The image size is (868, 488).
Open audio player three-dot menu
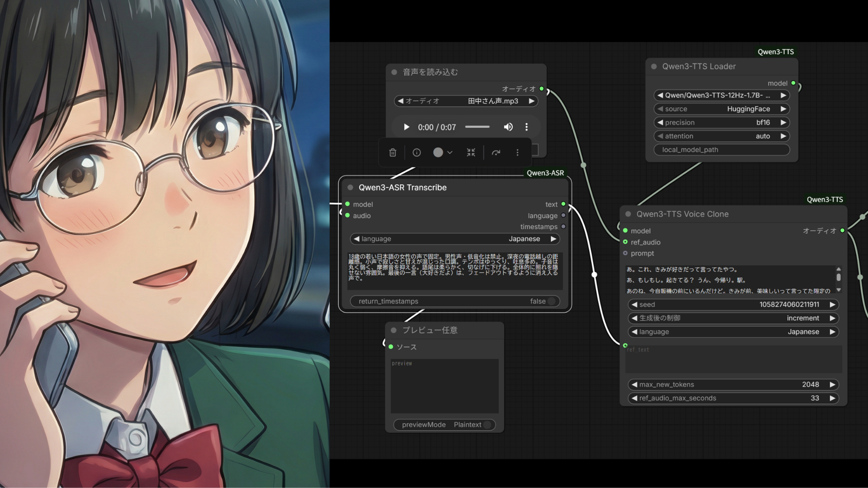(x=526, y=127)
